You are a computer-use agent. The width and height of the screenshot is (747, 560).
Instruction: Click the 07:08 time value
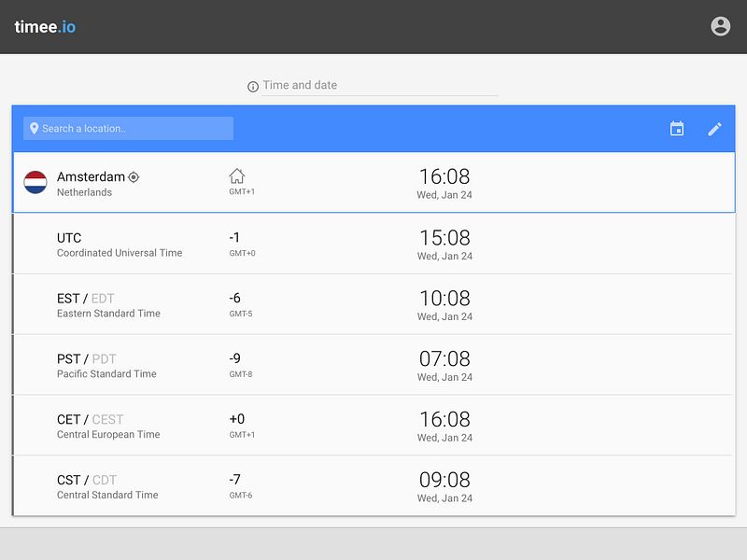444,358
